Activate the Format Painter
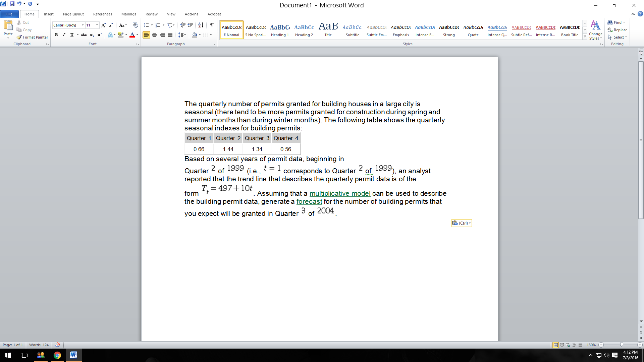This screenshot has height=362, width=644. click(x=32, y=37)
